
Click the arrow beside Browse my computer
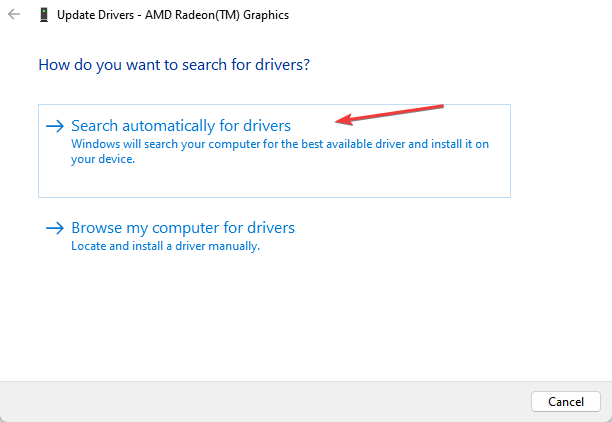(x=55, y=228)
